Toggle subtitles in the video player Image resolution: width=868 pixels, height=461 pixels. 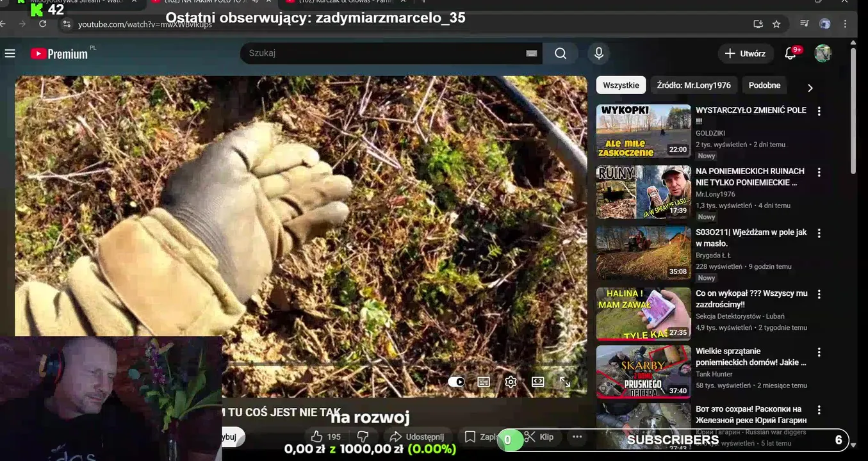(484, 382)
